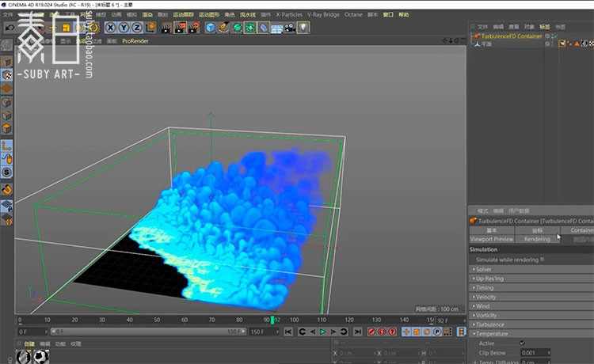Toggle the Temperature Active checkbox
Viewport: 594px width, 364px height.
click(522, 343)
